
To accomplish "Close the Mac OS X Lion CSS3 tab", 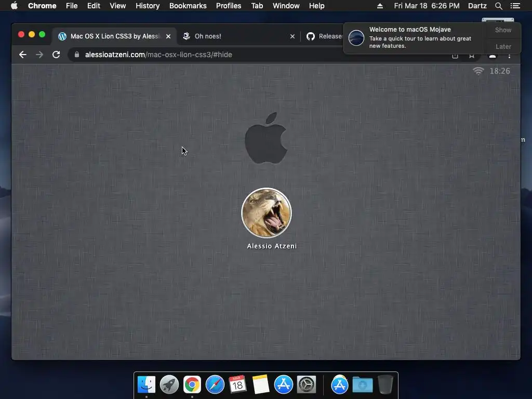I will pos(168,36).
